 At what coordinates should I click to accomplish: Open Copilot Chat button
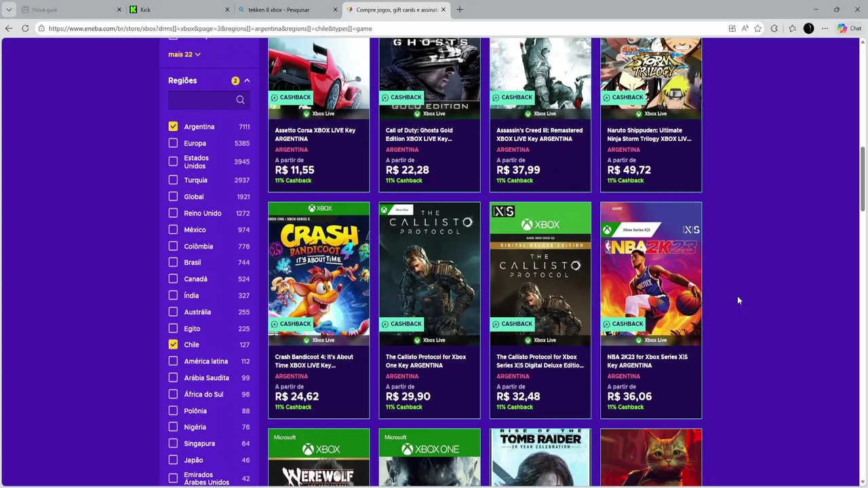849,28
